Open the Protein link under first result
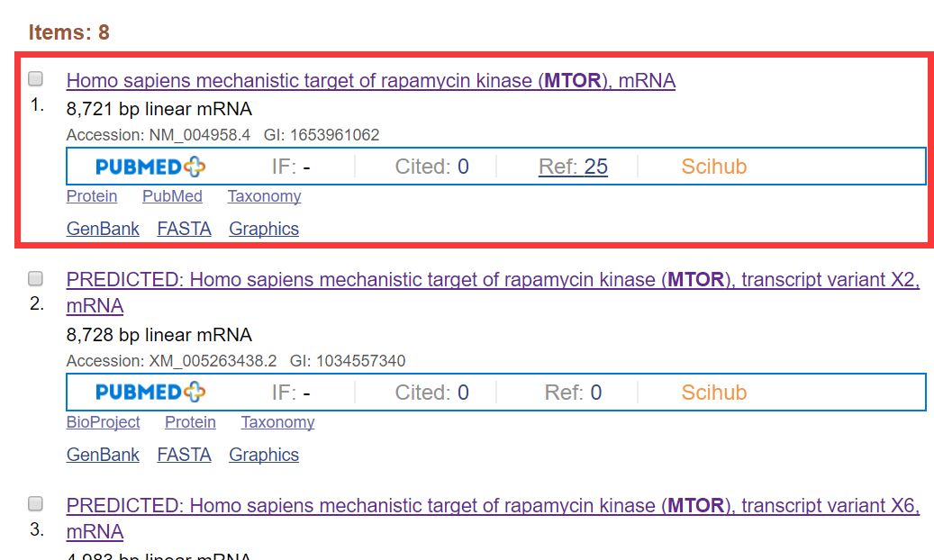Viewport: 934px width, 560px height. point(92,195)
